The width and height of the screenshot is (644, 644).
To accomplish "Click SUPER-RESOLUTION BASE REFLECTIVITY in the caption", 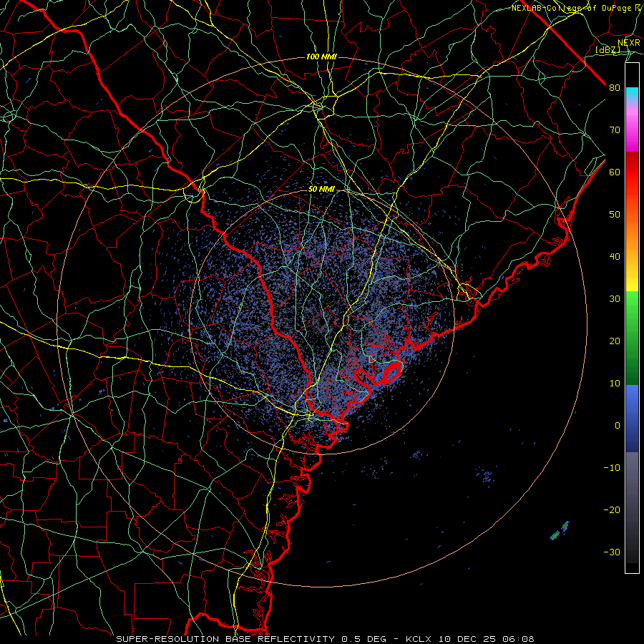I will pos(225,639).
